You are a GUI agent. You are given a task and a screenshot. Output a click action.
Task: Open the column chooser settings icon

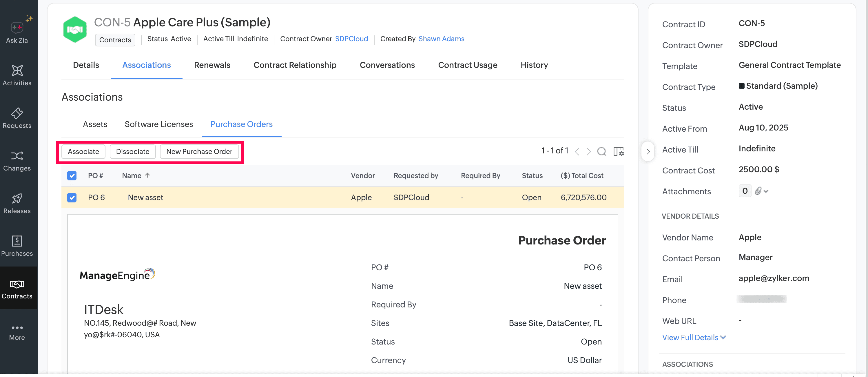click(x=618, y=151)
